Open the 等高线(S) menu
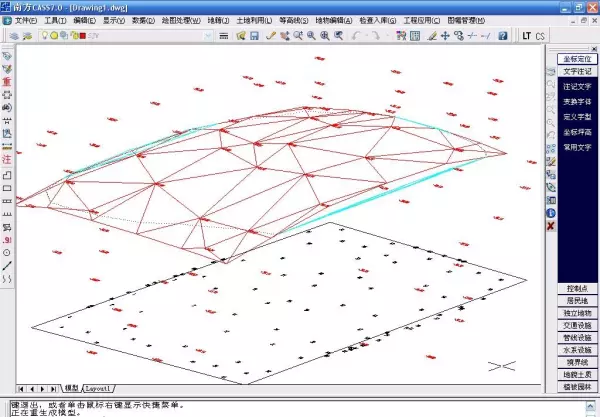This screenshot has height=417, width=600. point(294,20)
